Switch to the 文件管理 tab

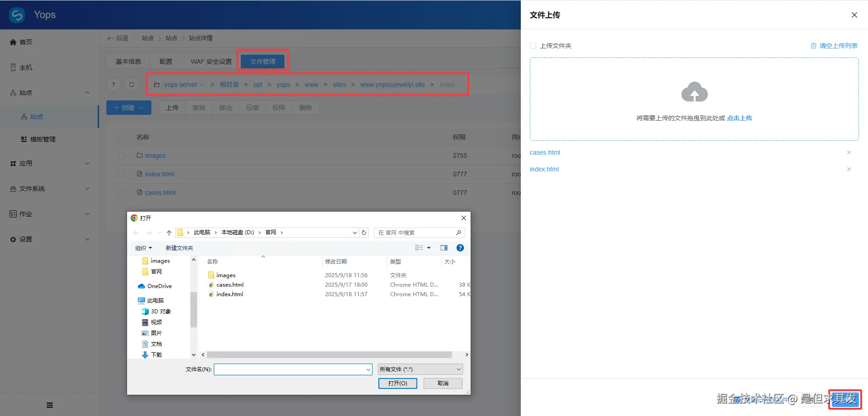point(263,61)
